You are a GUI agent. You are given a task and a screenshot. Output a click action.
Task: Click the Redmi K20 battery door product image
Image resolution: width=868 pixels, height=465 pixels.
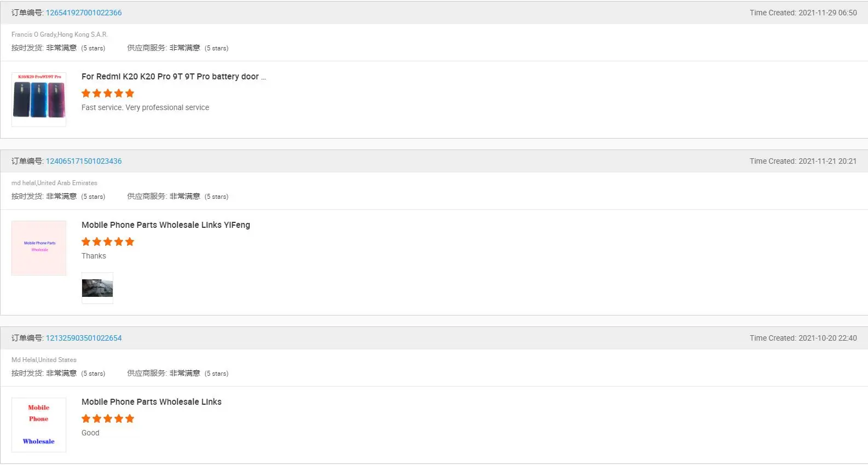click(x=39, y=99)
